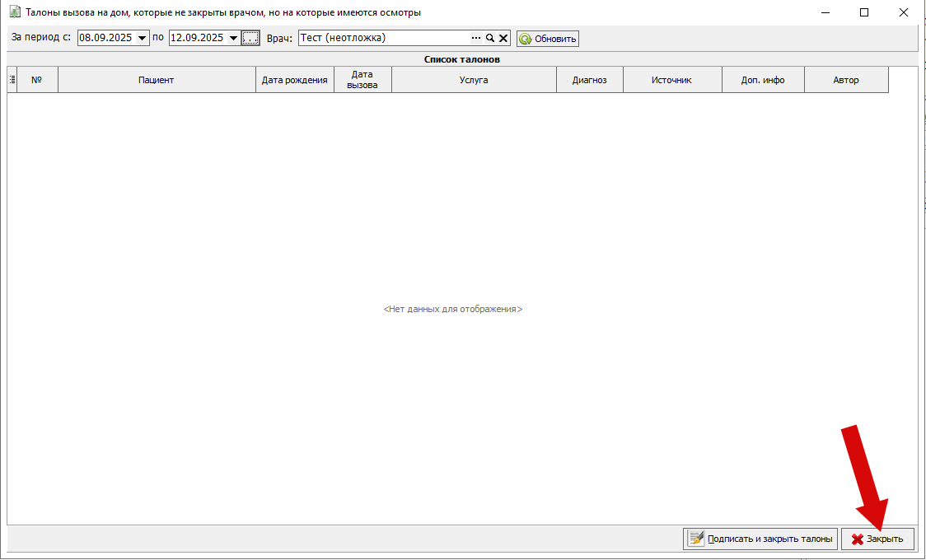This screenshot has height=560, width=926.
Task: Click the Источник column header
Action: [671, 80]
